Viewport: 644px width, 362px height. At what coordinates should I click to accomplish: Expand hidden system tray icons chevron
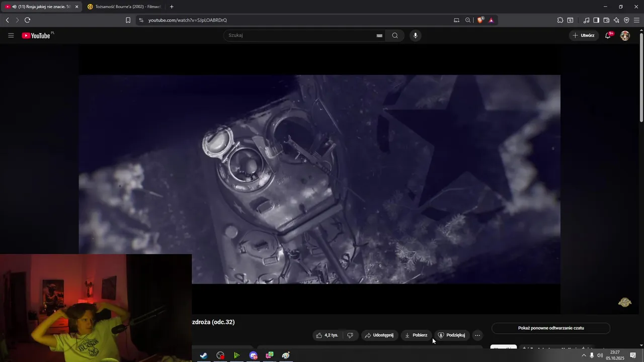[x=584, y=355]
